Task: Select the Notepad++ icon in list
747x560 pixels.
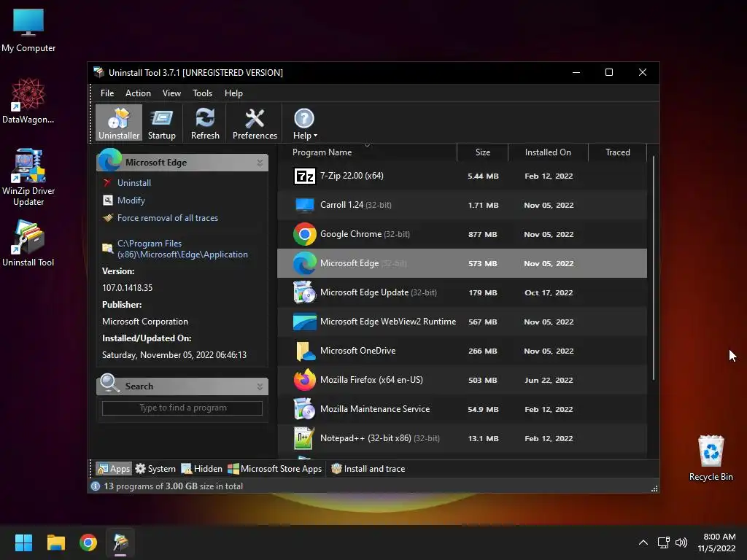Action: point(304,438)
